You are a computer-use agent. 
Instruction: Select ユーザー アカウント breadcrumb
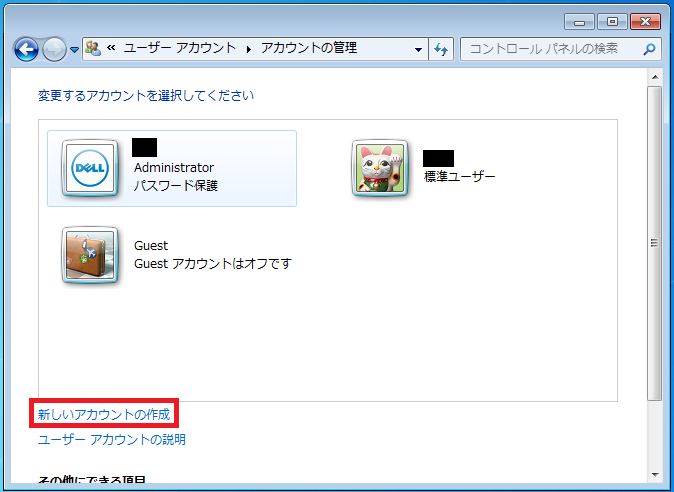coord(180,48)
